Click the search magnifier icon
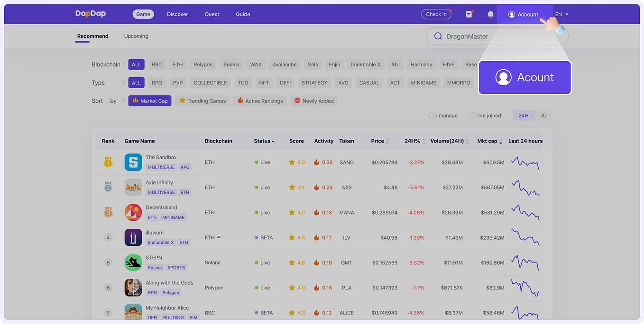The image size is (644, 324). (438, 36)
